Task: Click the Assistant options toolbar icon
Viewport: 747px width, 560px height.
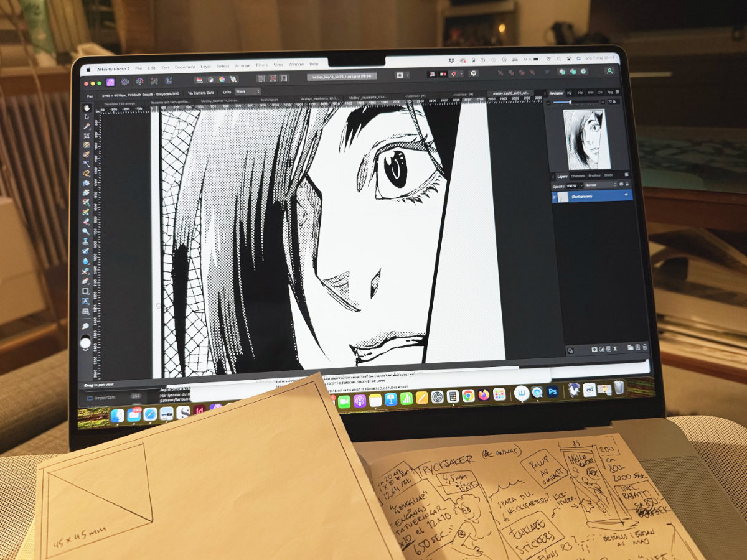Action: click(x=474, y=73)
